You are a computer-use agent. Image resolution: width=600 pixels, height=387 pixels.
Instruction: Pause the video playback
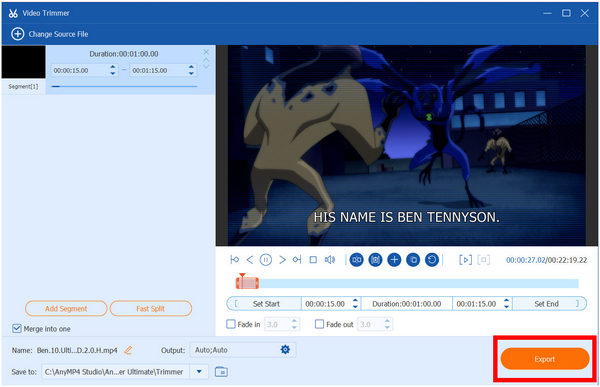tap(266, 260)
